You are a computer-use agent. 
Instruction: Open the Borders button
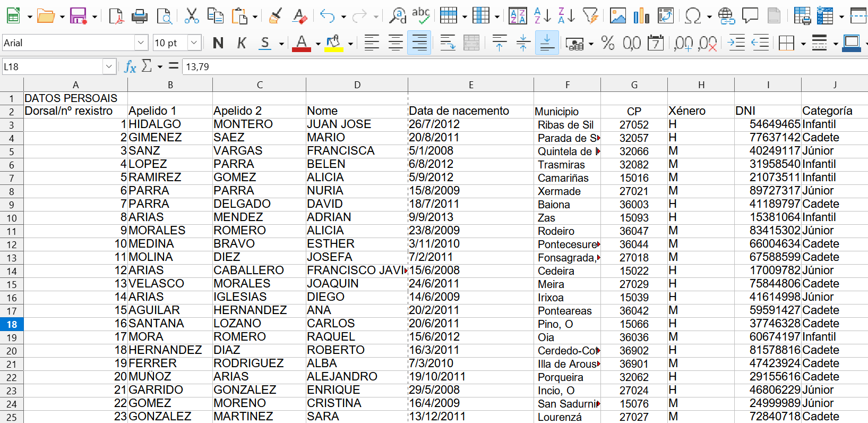point(786,43)
